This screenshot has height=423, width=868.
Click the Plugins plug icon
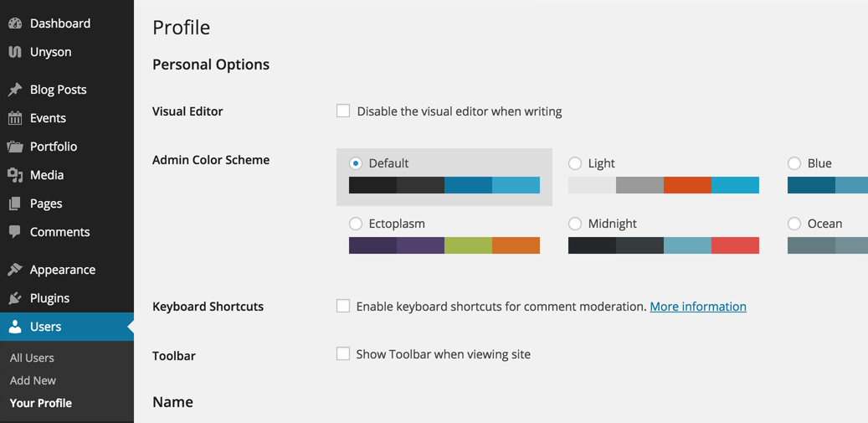[15, 298]
